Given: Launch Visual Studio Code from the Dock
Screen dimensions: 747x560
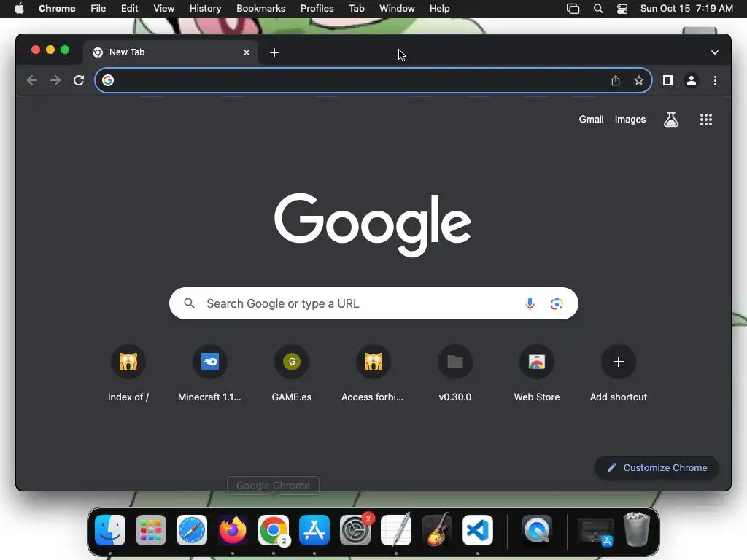Looking at the screenshot, I should [x=478, y=530].
